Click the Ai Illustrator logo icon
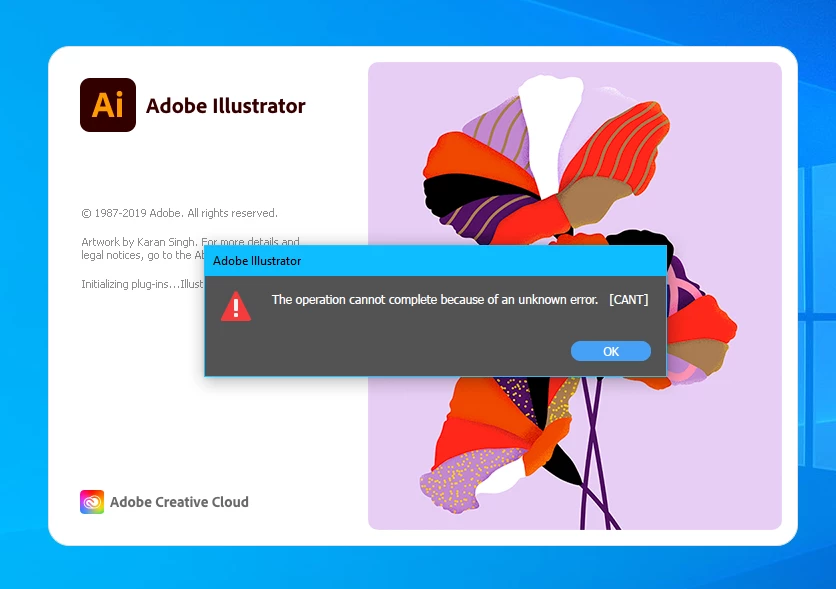Viewport: 836px width, 589px height. (x=108, y=105)
